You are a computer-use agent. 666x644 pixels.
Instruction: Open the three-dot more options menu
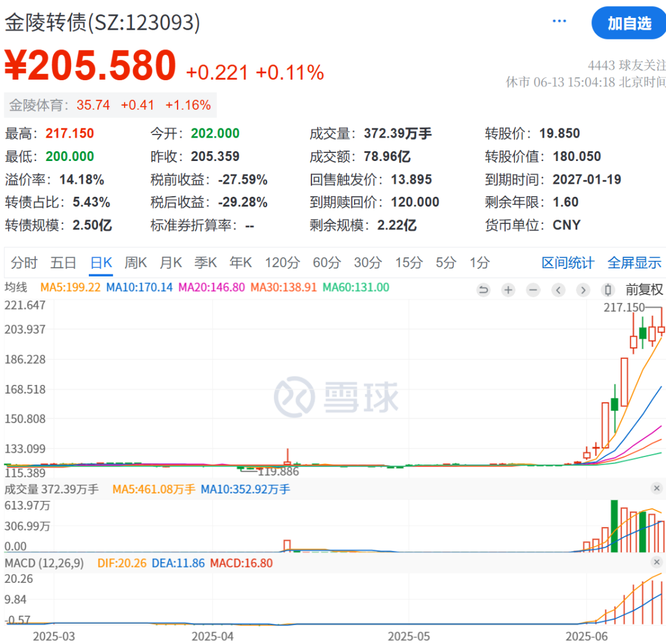click(559, 22)
